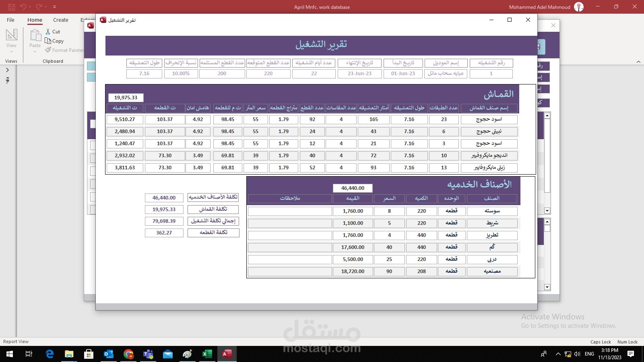644x362 pixels.
Task: Click the deviation rate value 10.00%
Action: pyautogui.click(x=181, y=74)
